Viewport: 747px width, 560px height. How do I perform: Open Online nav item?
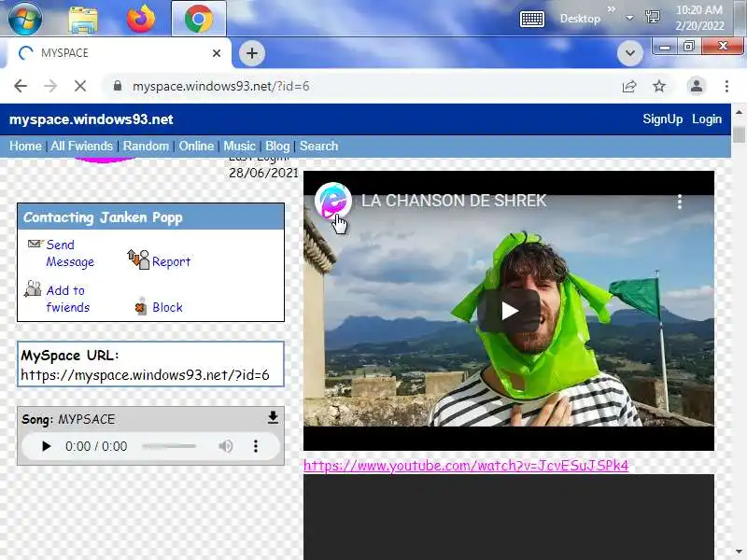tap(196, 146)
